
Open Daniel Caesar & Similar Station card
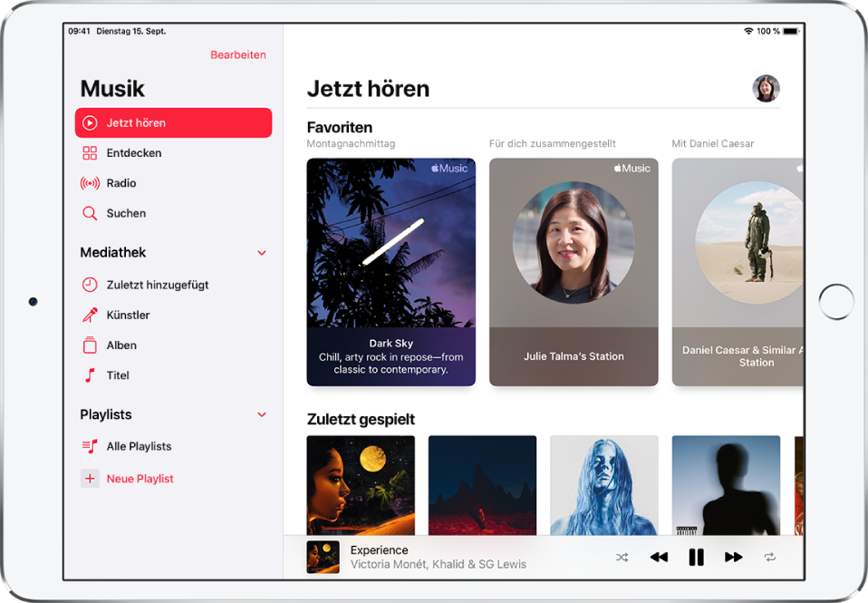point(738,272)
